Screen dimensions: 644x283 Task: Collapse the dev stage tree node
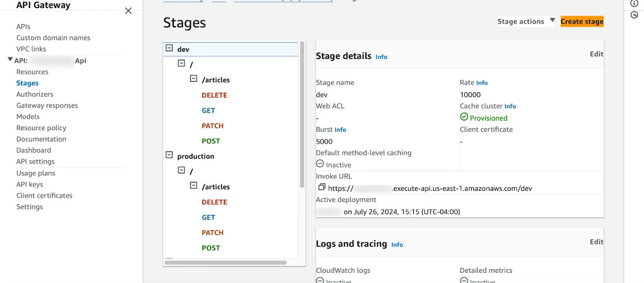[x=169, y=48]
